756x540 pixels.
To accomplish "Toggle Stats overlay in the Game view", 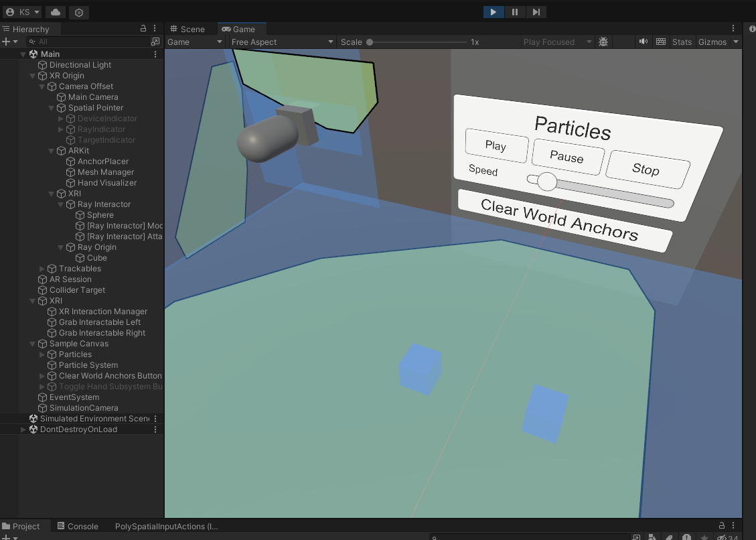I will 682,42.
